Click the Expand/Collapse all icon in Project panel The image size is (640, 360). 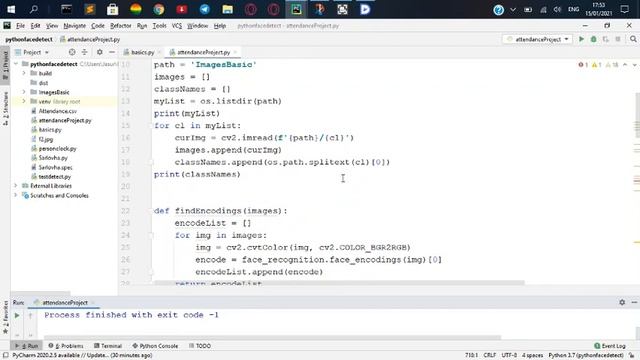[x=84, y=52]
